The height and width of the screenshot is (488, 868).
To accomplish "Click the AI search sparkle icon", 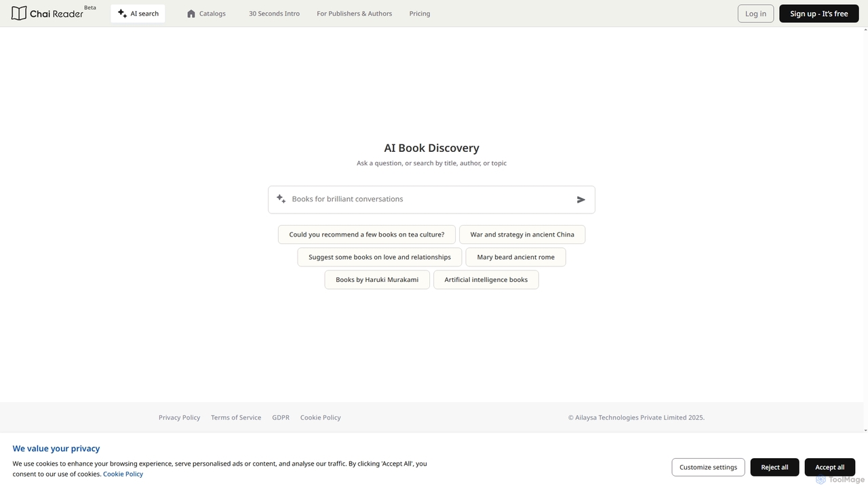I will (x=122, y=14).
